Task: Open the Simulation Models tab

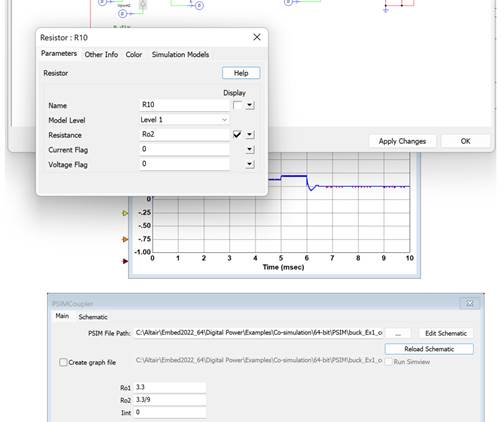Action: (180, 54)
